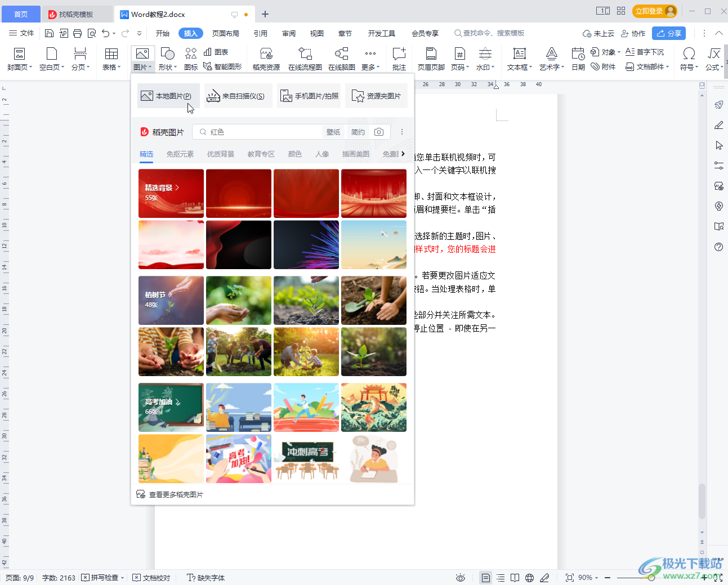Open the 符号 symbol tool
The height and width of the screenshot is (585, 728).
tap(689, 59)
